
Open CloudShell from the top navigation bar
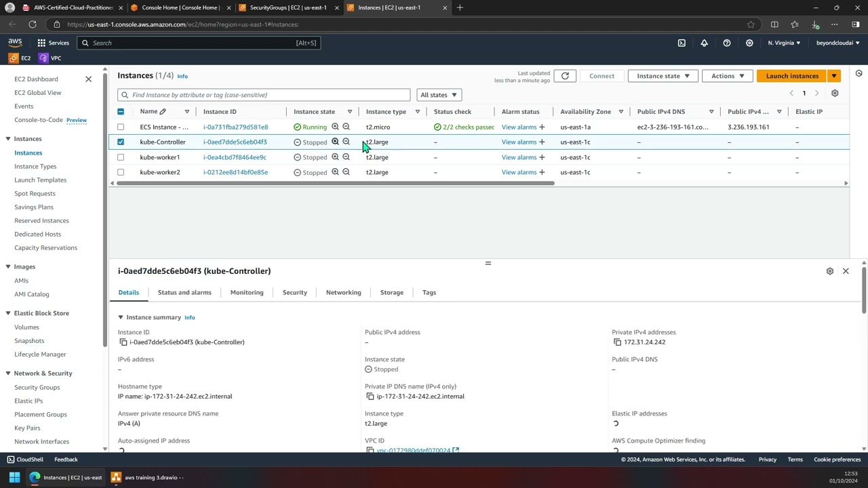[x=682, y=43]
